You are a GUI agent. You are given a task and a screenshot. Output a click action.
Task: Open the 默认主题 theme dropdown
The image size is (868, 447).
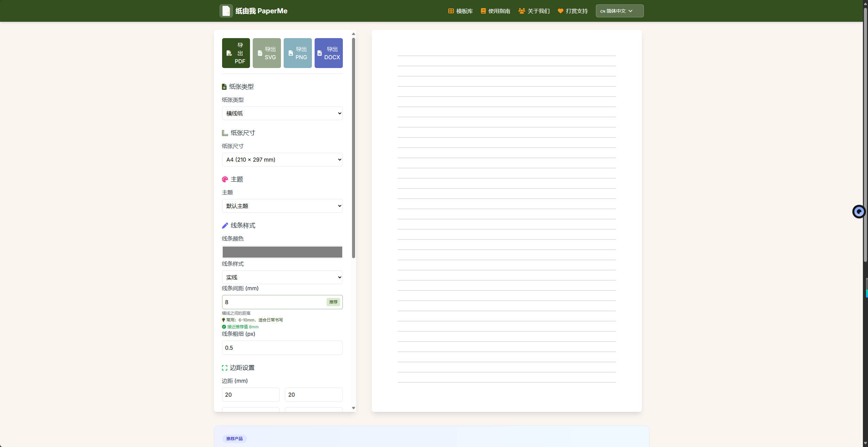click(x=282, y=206)
